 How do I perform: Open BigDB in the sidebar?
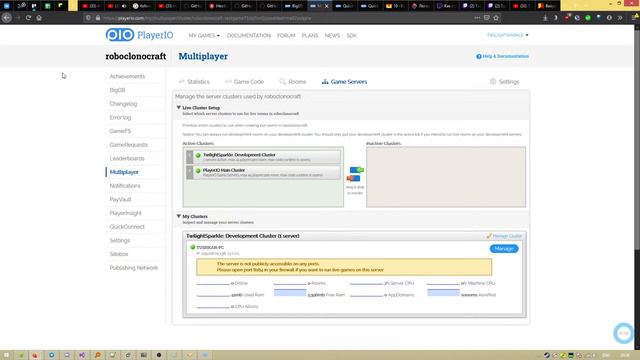pos(118,90)
